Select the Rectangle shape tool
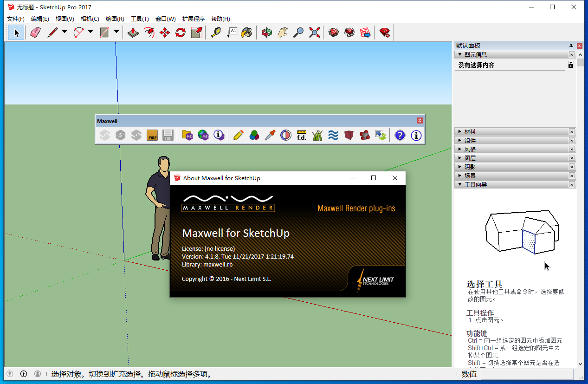 click(104, 33)
